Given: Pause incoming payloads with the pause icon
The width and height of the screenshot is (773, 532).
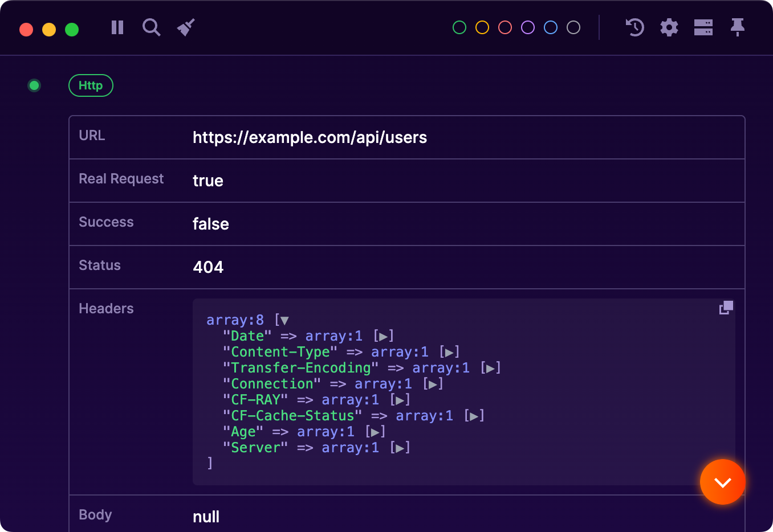Looking at the screenshot, I should (x=117, y=27).
